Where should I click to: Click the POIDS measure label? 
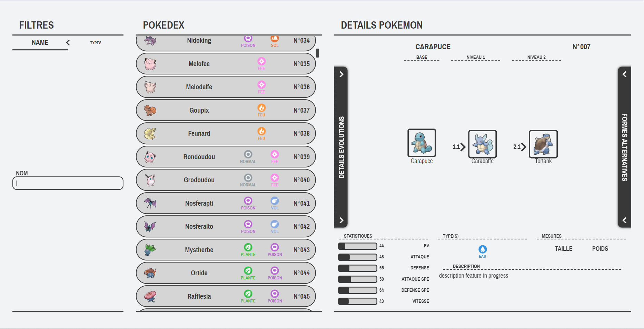click(x=600, y=249)
